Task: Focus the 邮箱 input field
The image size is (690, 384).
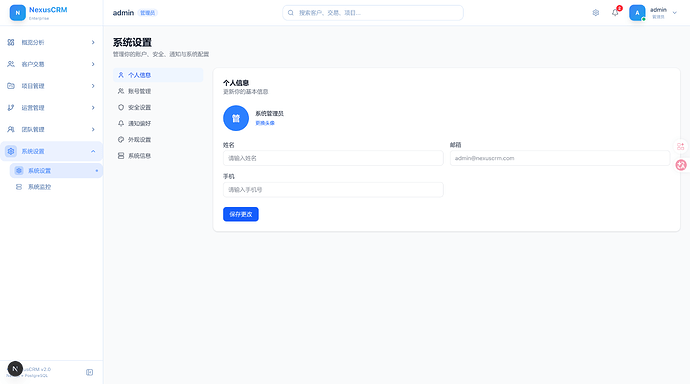Action: pos(560,158)
